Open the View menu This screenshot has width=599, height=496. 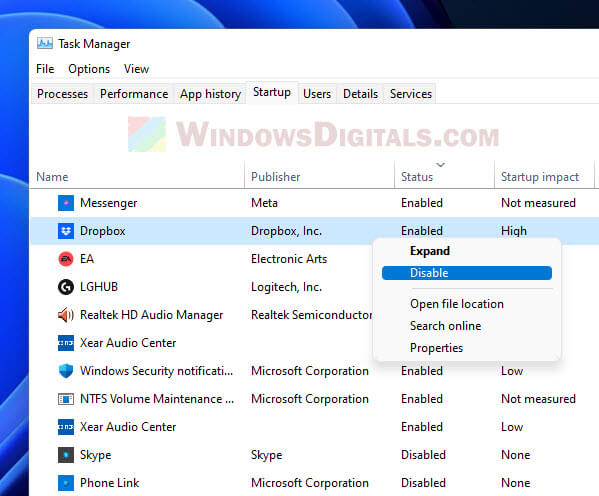(136, 69)
